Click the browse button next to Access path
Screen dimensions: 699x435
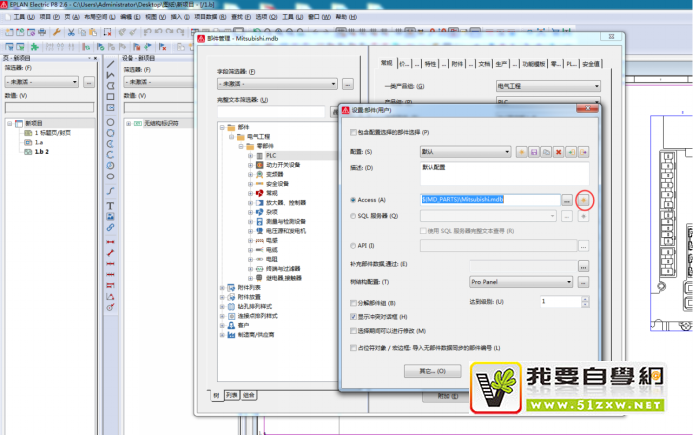point(566,200)
